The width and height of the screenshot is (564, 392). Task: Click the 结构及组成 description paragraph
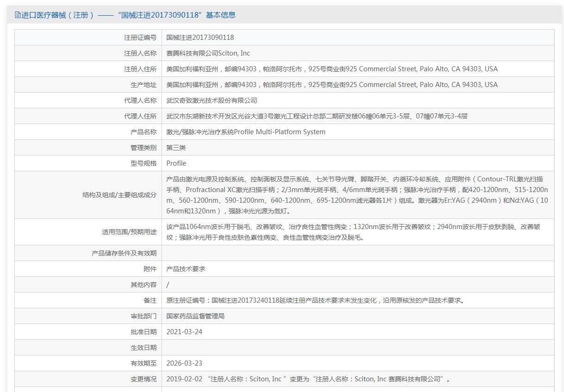[357, 195]
